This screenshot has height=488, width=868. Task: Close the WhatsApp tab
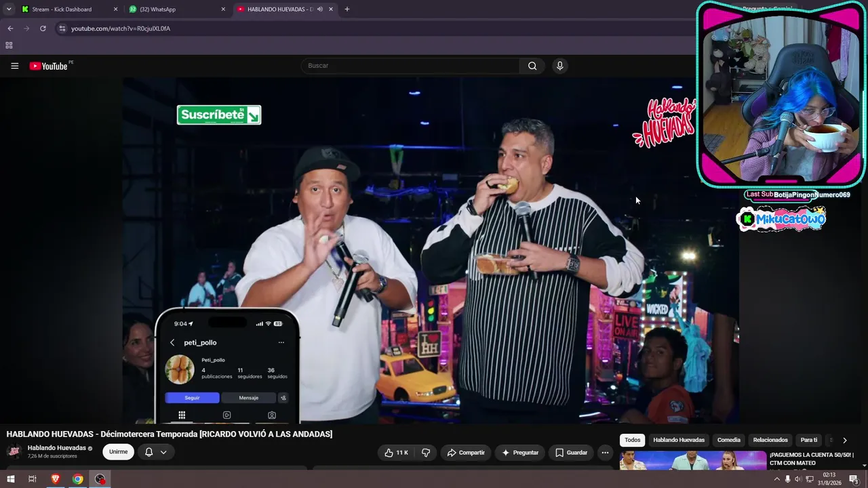click(x=223, y=9)
